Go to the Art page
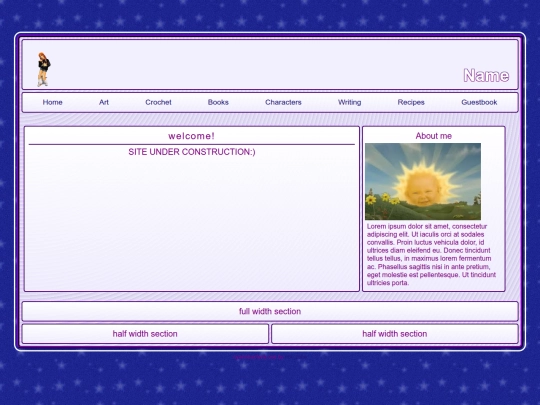Viewport: 540px width, 405px height. [x=104, y=102]
